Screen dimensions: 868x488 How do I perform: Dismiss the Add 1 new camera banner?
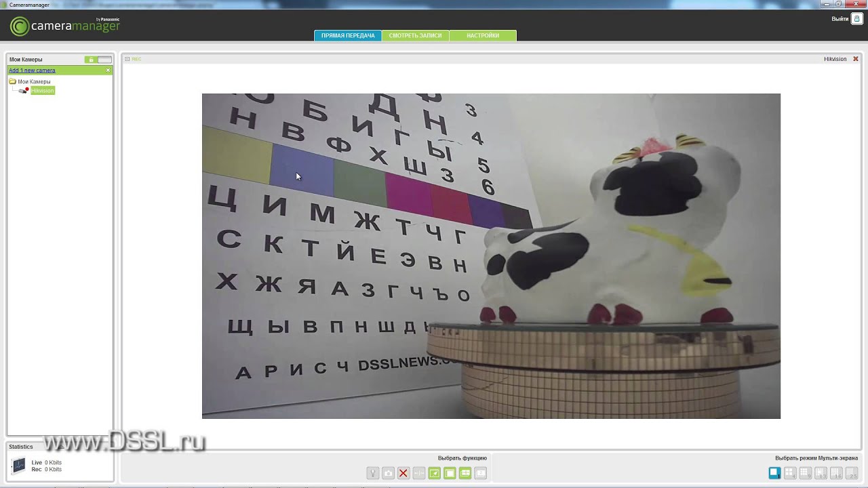(108, 70)
